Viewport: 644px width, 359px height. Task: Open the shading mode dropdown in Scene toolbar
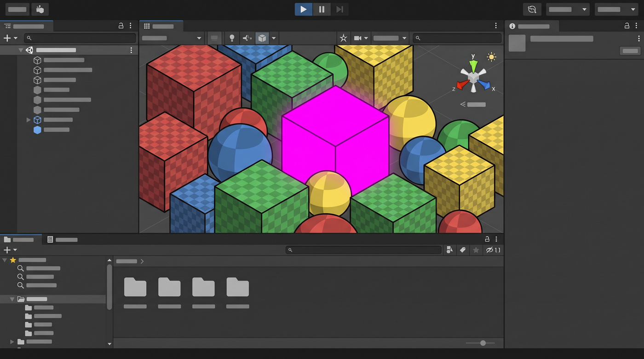[x=172, y=38]
